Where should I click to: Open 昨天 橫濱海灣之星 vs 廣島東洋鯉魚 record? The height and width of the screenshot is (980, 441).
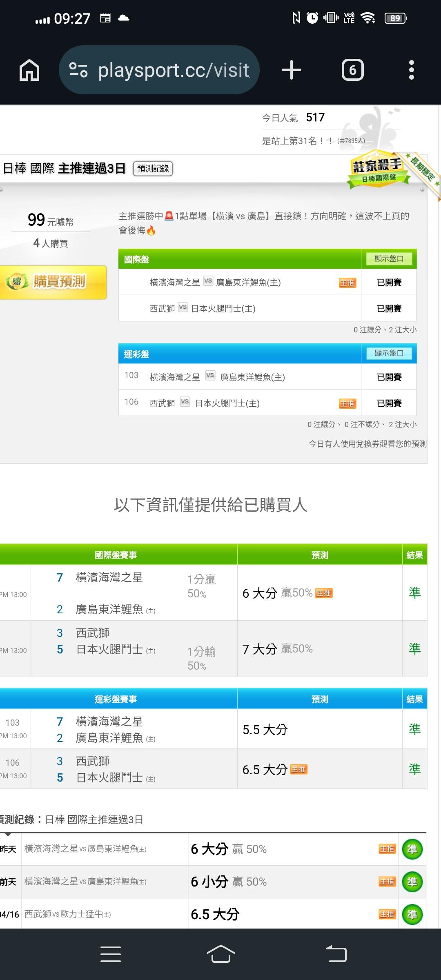point(85,849)
